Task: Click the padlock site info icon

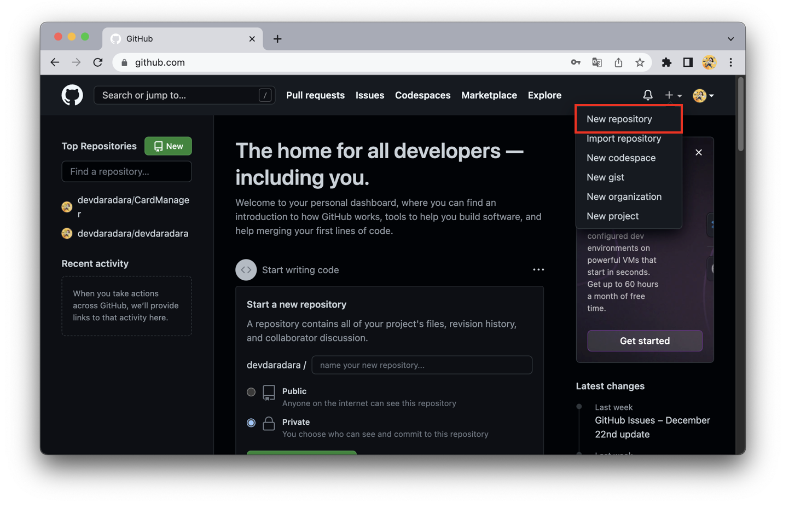Action: (x=124, y=62)
